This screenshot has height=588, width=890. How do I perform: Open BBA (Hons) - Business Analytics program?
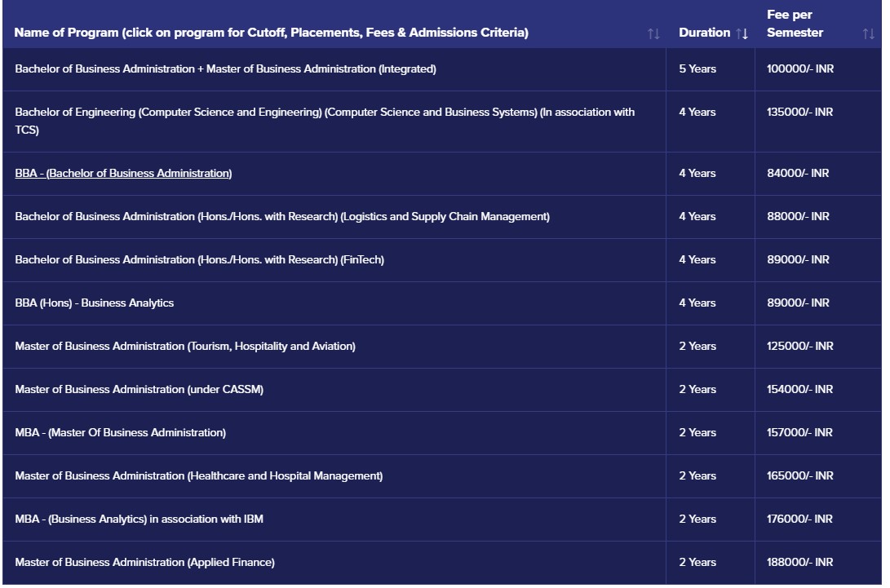(x=94, y=303)
